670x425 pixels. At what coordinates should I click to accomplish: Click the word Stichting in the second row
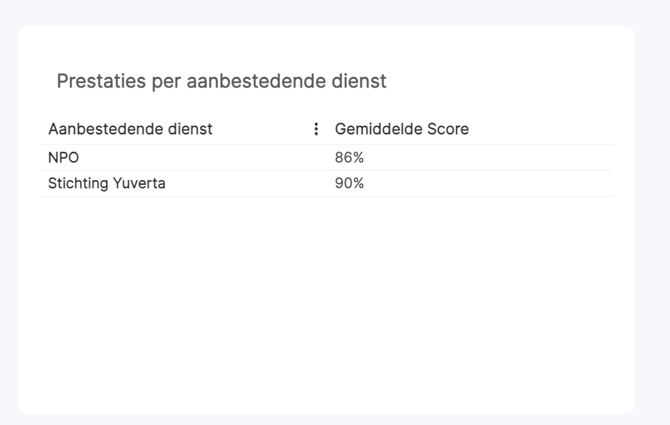[x=78, y=183]
